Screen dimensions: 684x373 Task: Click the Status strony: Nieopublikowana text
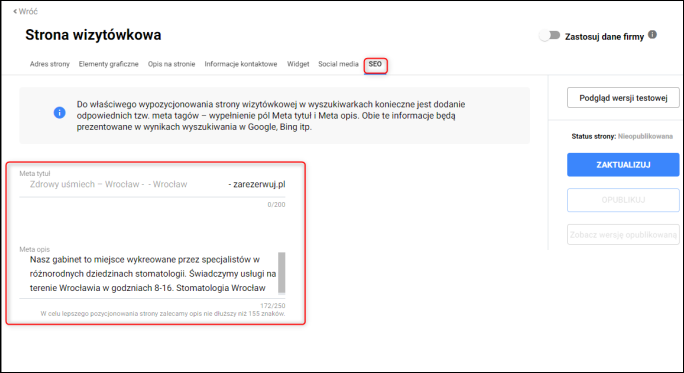622,137
